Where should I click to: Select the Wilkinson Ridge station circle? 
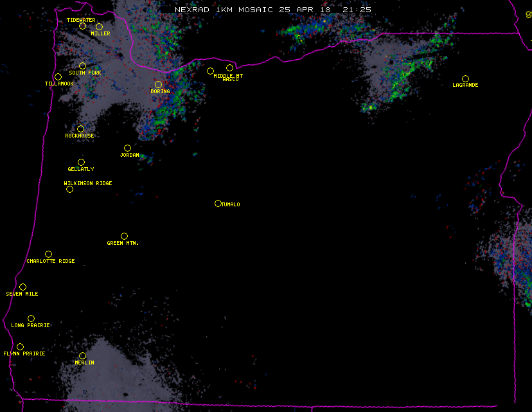pos(69,189)
